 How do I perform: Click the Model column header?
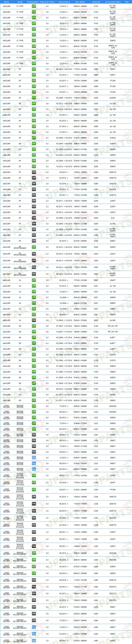(x=20, y=2)
